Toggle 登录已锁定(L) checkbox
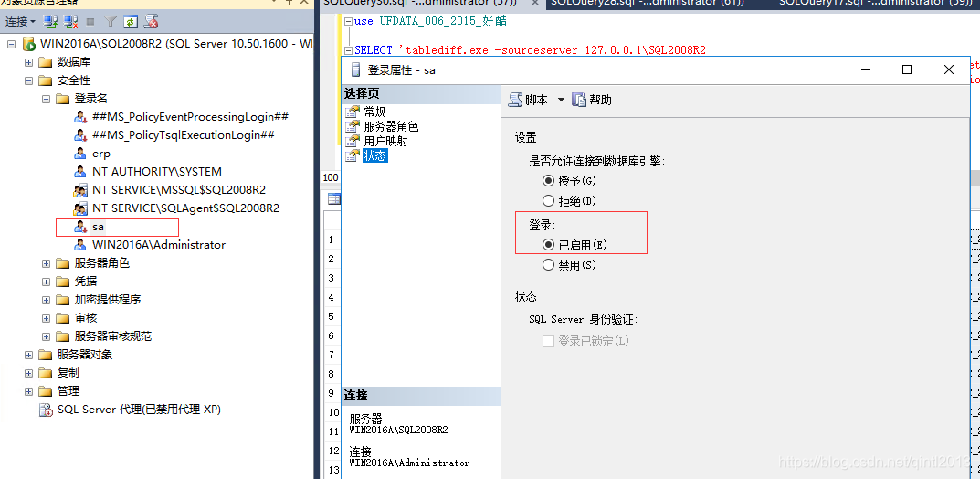 (x=548, y=342)
